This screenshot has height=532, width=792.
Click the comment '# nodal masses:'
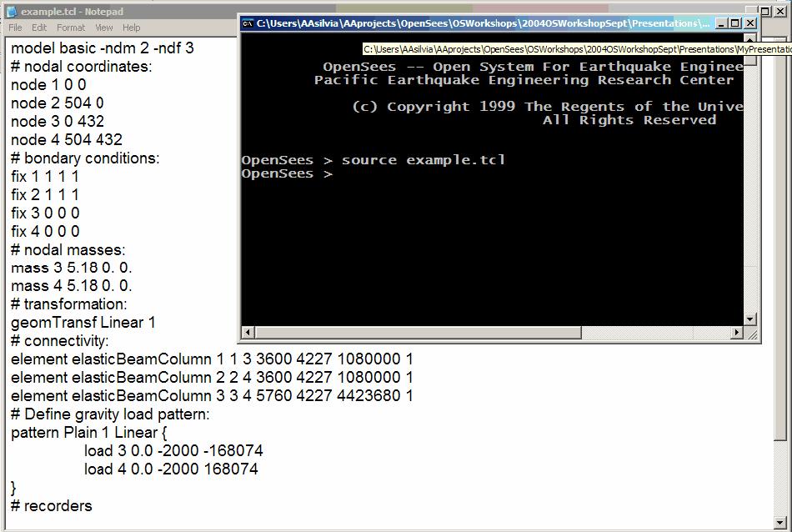[x=68, y=249]
